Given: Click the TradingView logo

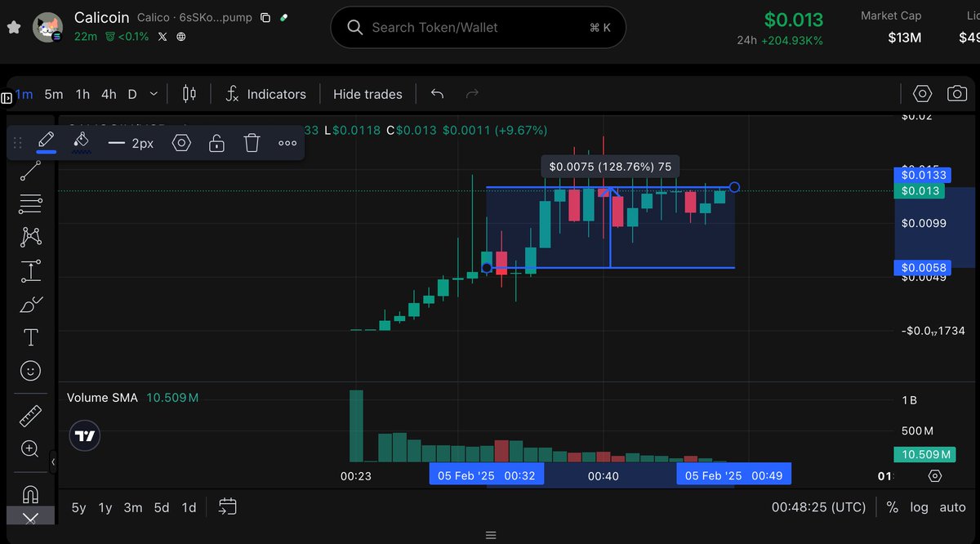Looking at the screenshot, I should [83, 435].
